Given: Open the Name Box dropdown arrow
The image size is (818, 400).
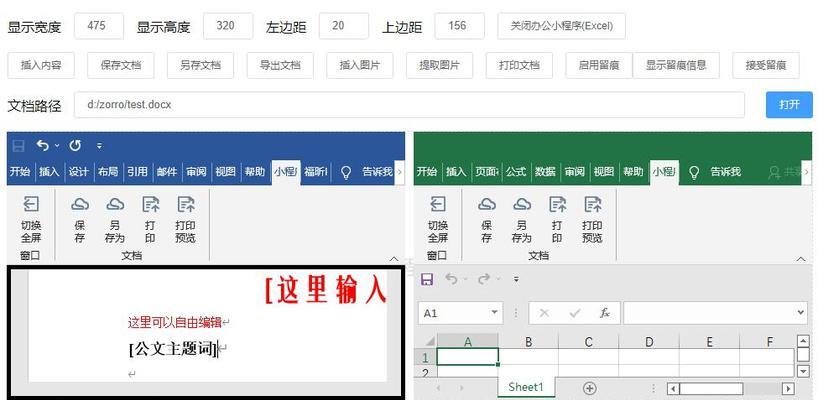Looking at the screenshot, I should 494,312.
